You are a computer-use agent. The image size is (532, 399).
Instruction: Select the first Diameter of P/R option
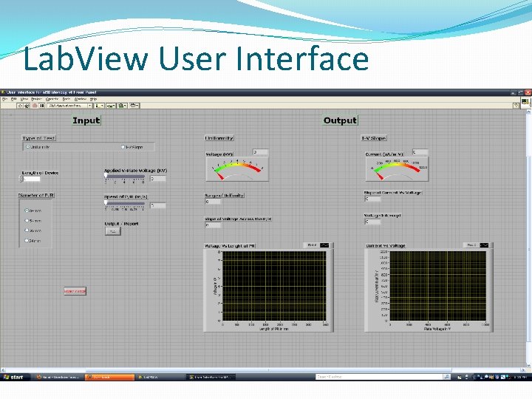click(x=27, y=211)
